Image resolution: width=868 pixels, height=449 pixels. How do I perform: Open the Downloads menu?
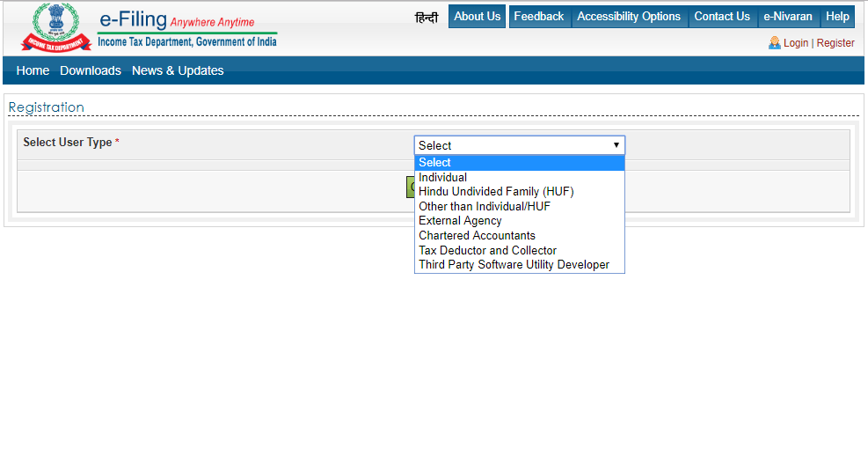(91, 70)
